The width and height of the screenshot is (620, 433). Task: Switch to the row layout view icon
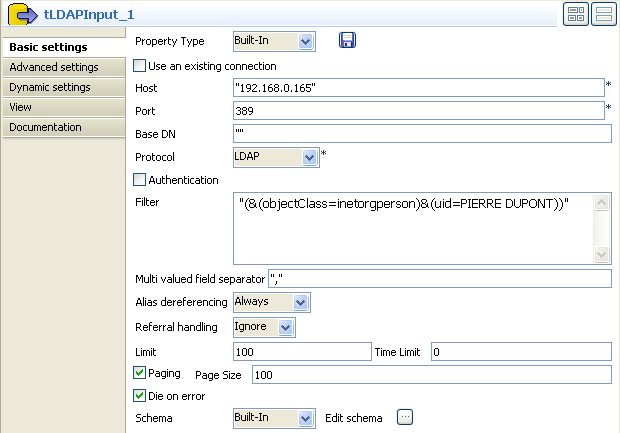coord(602,13)
